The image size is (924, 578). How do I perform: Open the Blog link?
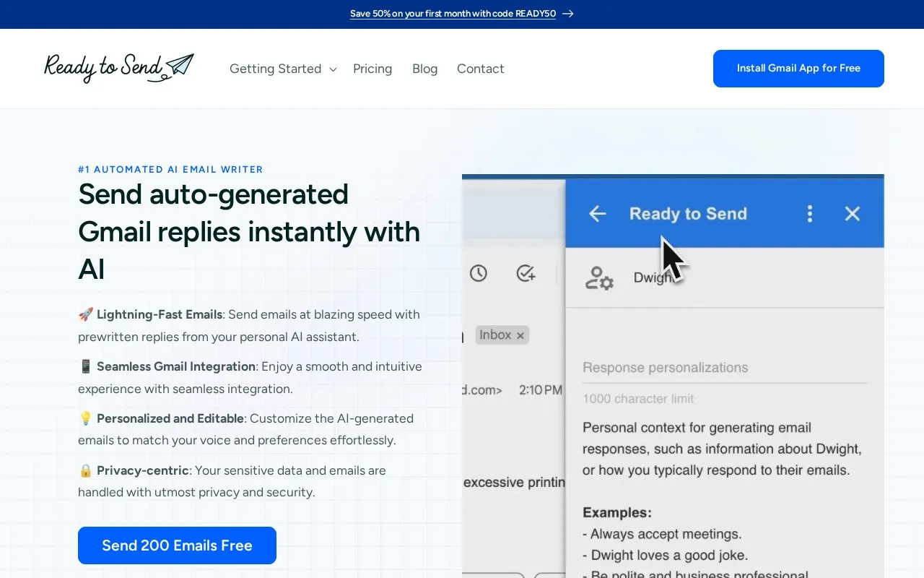424,69
